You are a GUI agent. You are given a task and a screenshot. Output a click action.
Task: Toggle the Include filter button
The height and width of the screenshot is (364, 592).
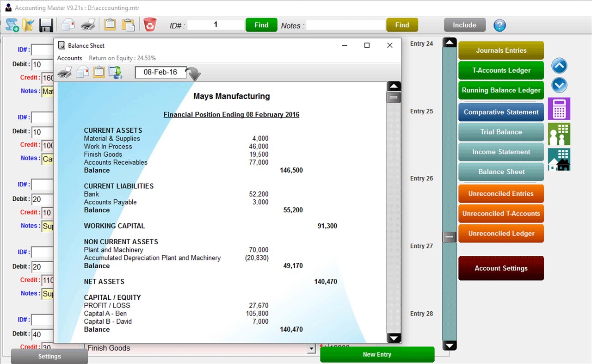464,25
